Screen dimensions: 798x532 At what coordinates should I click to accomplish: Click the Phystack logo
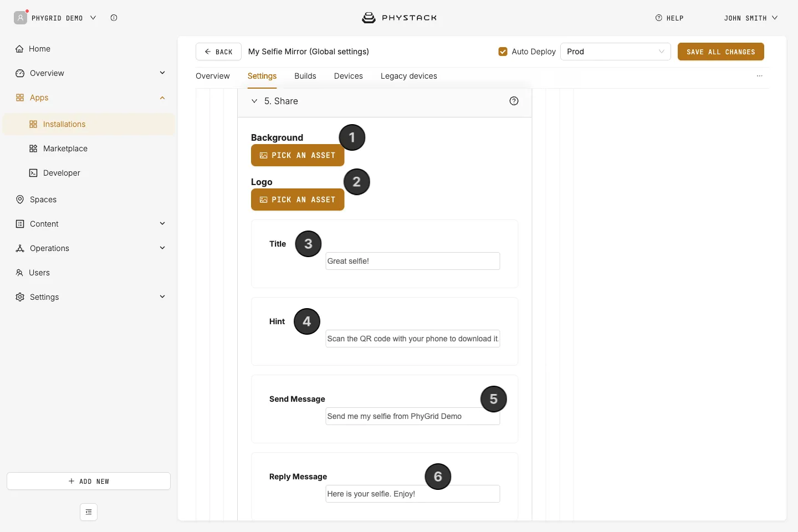[x=399, y=18]
